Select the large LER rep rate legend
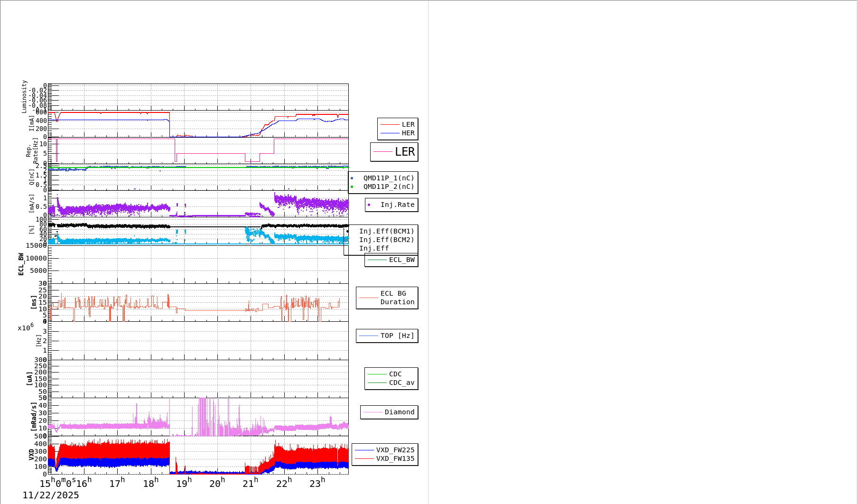This screenshot has height=504, width=857. pos(394,152)
